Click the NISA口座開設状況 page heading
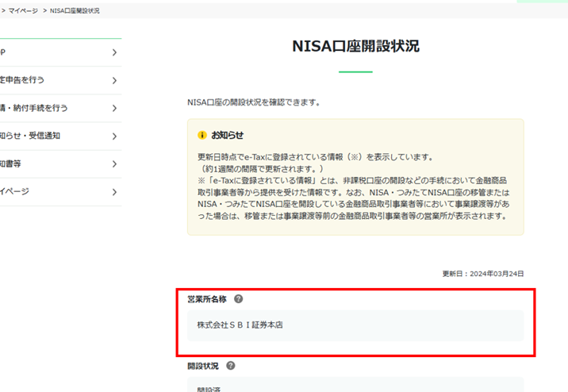The width and height of the screenshot is (568, 392). (x=355, y=46)
